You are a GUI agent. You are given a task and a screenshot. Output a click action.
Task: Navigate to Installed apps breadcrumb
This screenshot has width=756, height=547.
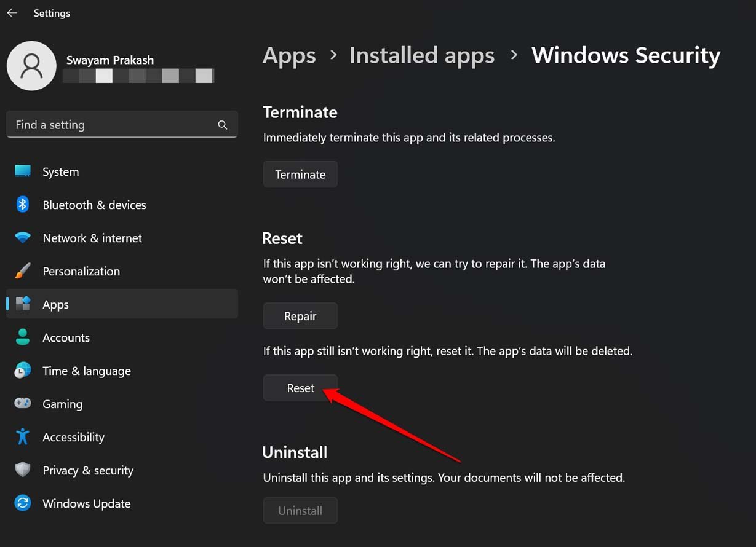pos(421,55)
